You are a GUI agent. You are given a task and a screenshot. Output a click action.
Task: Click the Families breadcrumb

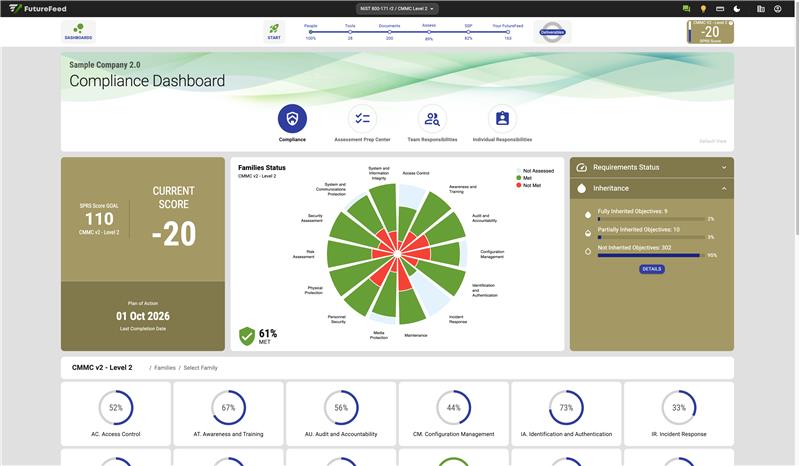click(165, 368)
